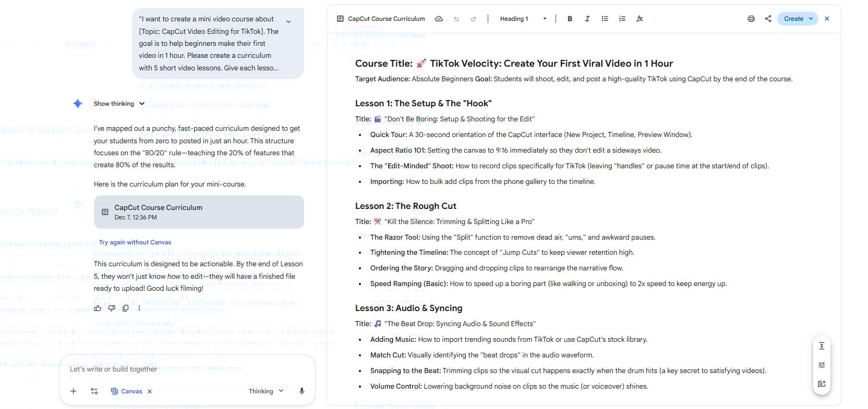
Task: Give the response a thumbs down
Action: (112, 308)
